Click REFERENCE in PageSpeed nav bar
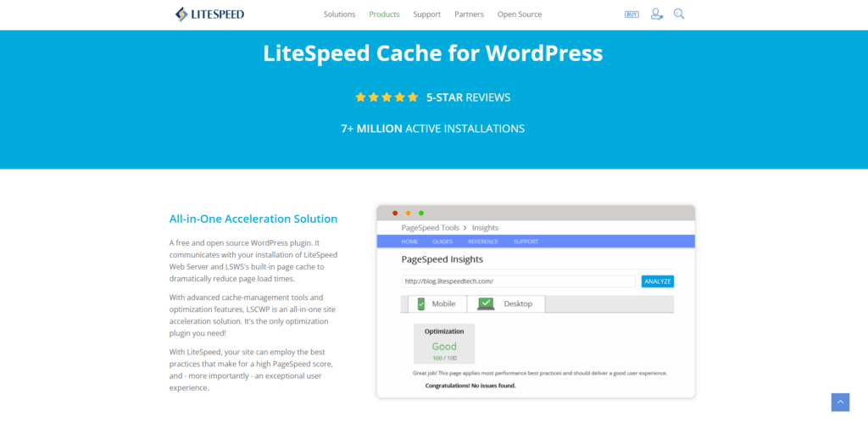This screenshot has height=428, width=868. (x=482, y=242)
